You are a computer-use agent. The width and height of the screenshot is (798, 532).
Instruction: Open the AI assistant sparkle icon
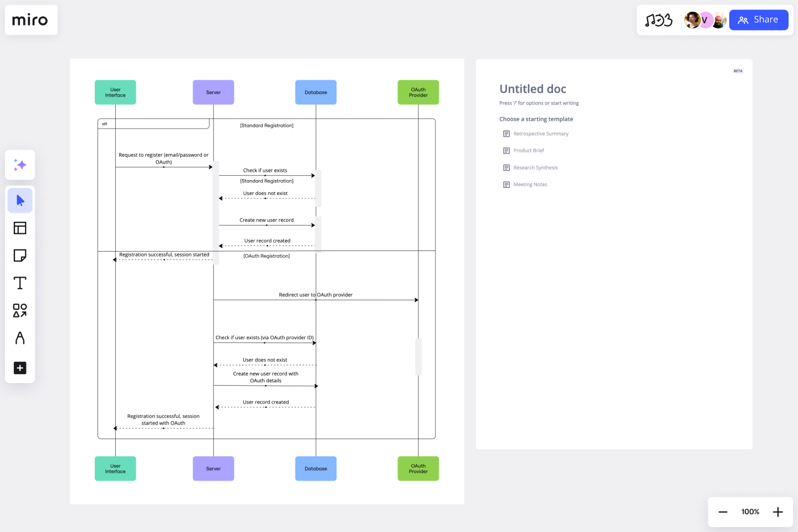[20, 165]
